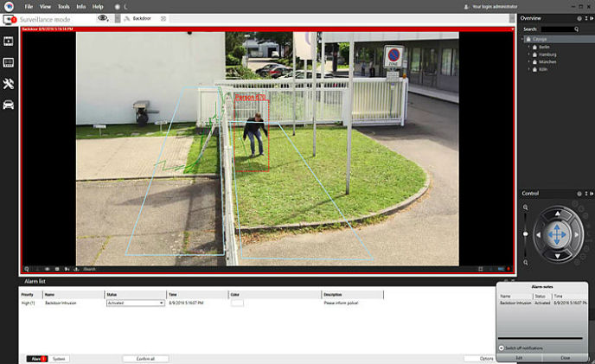Image resolution: width=595 pixels, height=364 pixels.
Task: Expand the Köln tree node
Action: pyautogui.click(x=528, y=69)
